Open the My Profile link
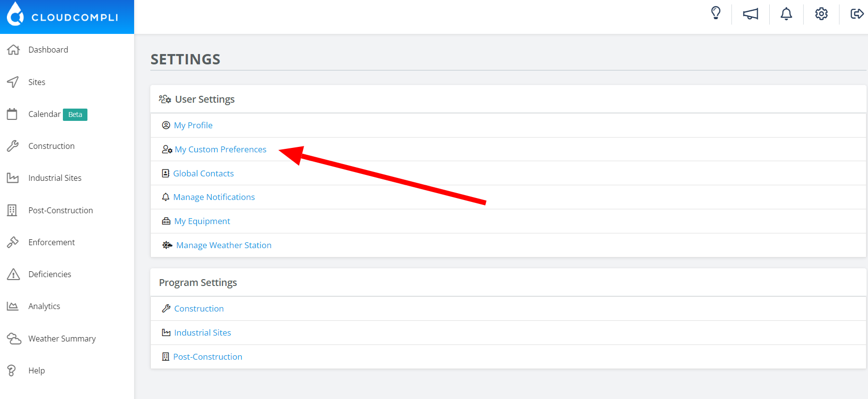868x399 pixels. point(193,125)
